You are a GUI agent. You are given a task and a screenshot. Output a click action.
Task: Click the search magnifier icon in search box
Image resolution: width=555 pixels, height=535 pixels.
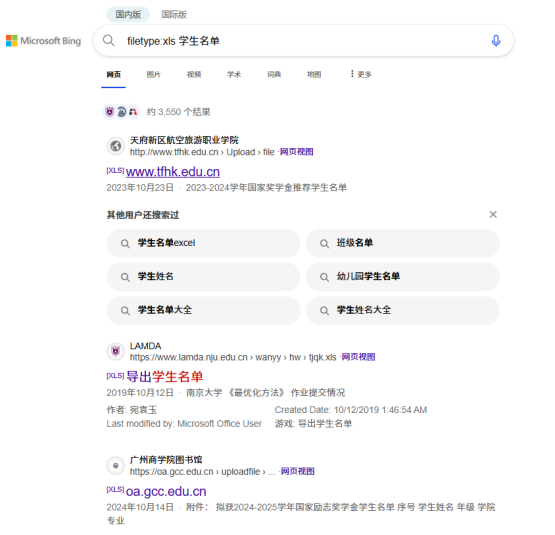pyautogui.click(x=109, y=41)
